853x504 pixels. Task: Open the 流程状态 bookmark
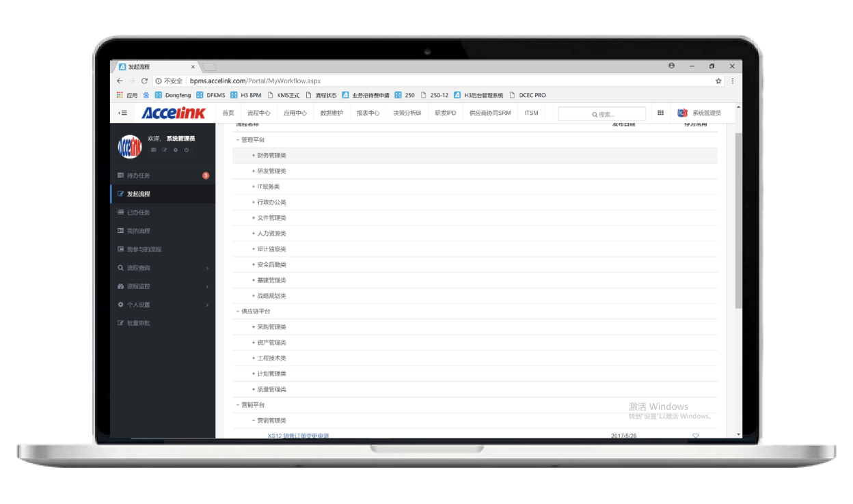[x=321, y=96]
